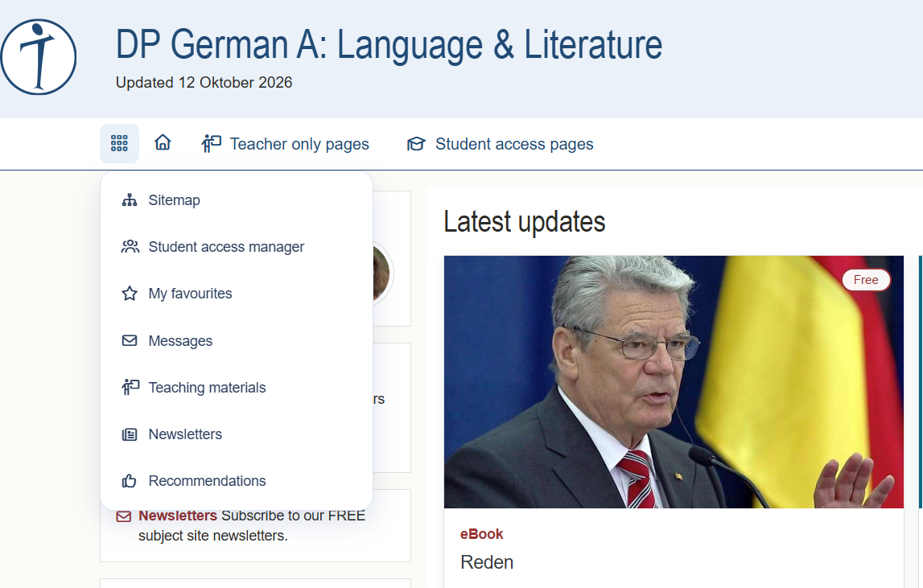Click the Student access manager people icon
Screen dimensions: 923x588
pos(130,247)
